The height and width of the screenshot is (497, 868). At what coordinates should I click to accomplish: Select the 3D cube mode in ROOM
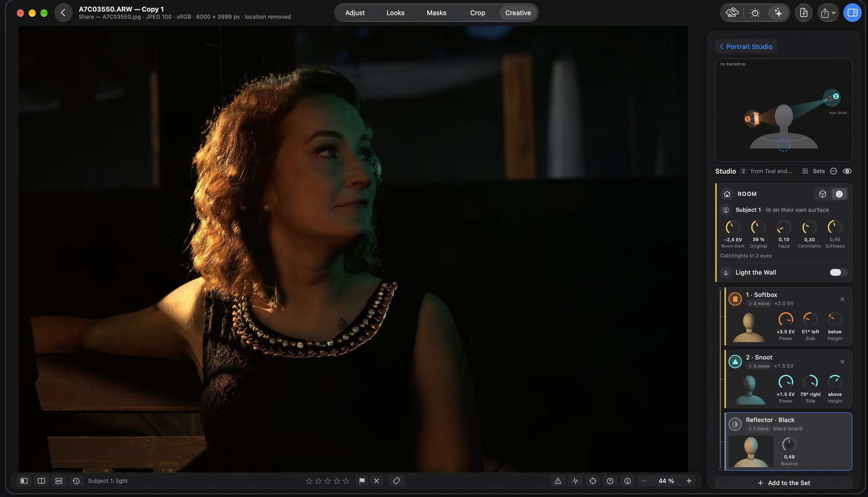tap(823, 194)
